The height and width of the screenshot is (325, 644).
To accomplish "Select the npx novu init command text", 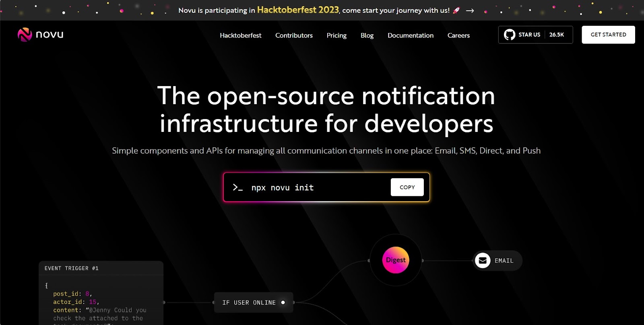I will 282,188.
